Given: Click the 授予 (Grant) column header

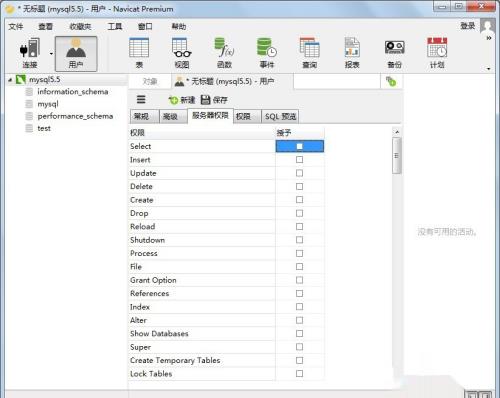Looking at the screenshot, I should [300, 133].
